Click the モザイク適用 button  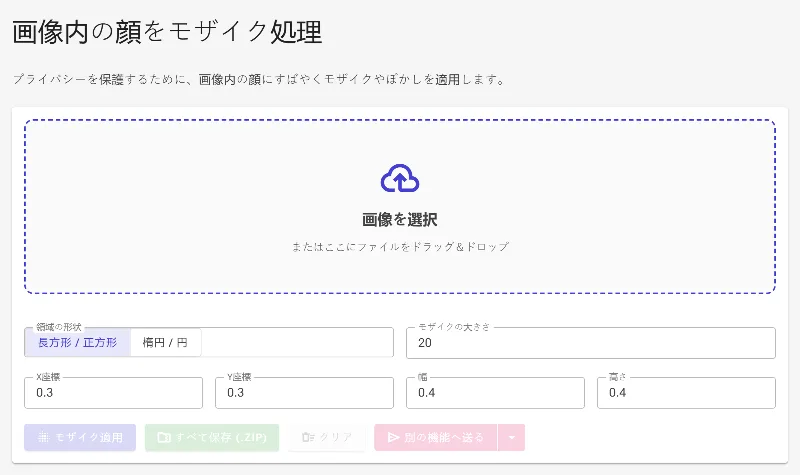(x=80, y=437)
